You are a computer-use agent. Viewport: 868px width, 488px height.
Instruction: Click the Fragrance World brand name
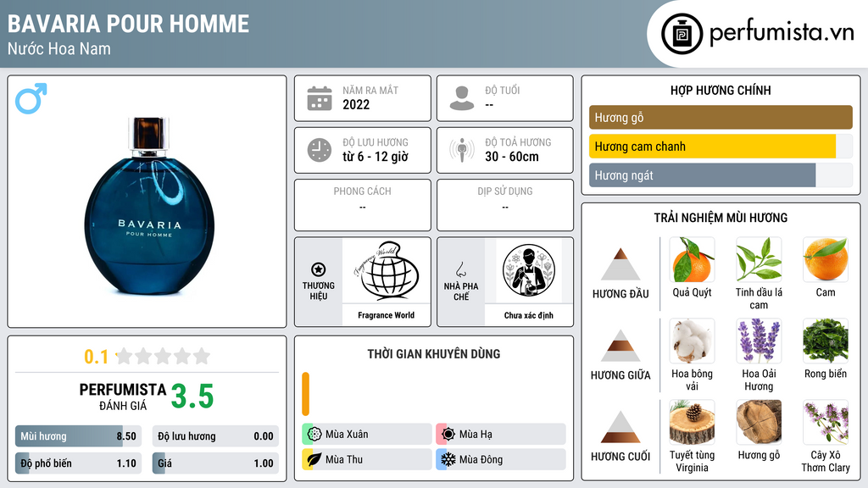click(x=386, y=315)
